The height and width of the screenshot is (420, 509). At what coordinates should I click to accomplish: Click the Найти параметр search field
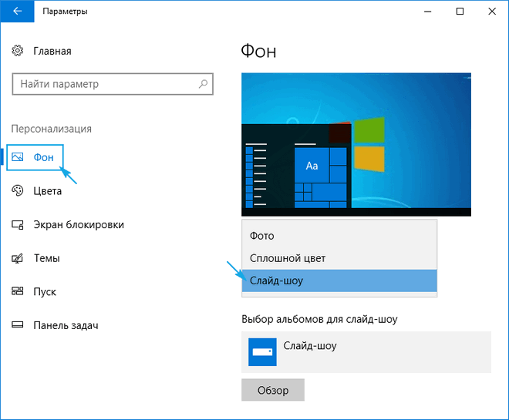click(104, 83)
